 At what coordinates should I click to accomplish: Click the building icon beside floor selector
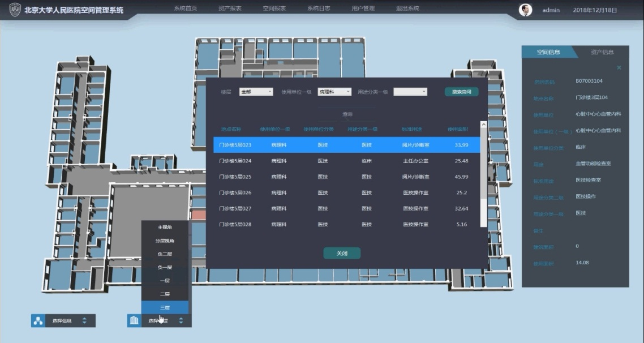134,321
